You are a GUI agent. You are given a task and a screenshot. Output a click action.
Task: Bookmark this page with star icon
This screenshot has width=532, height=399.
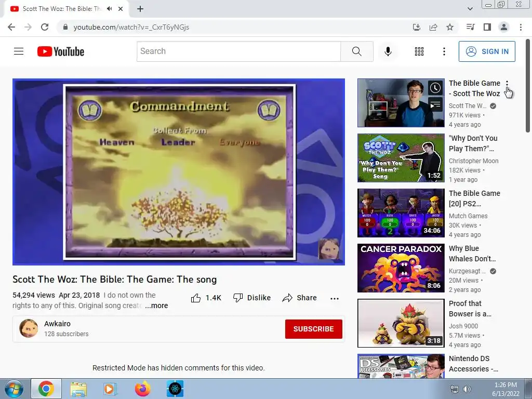tap(450, 27)
